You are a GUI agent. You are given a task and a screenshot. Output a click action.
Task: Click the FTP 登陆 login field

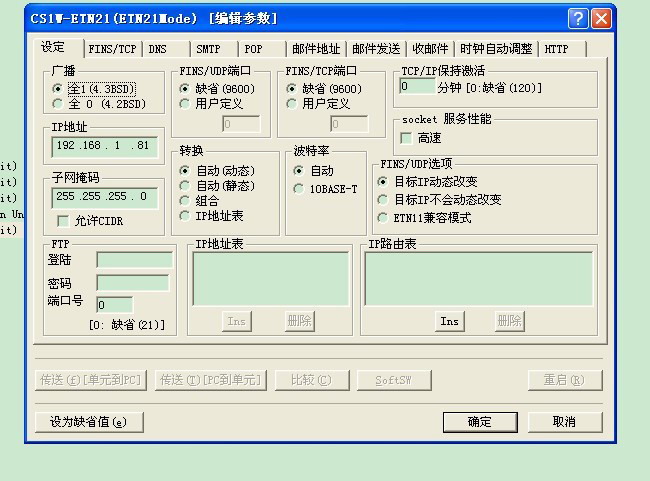point(134,260)
